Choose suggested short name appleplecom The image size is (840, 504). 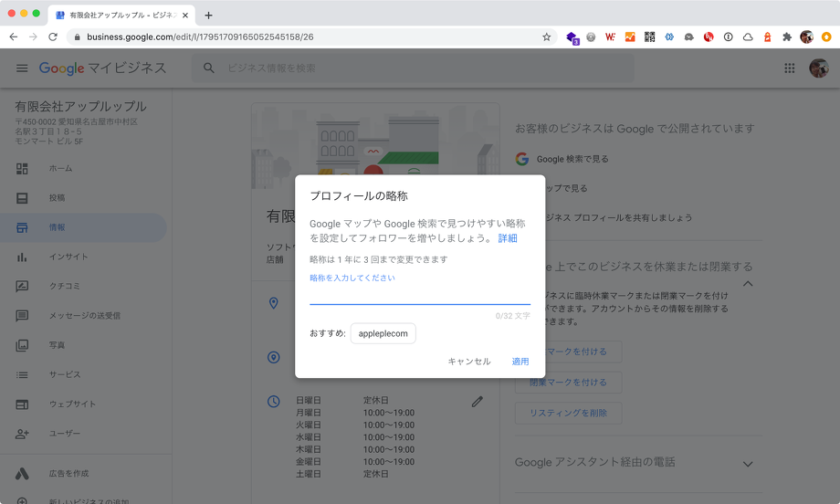383,334
